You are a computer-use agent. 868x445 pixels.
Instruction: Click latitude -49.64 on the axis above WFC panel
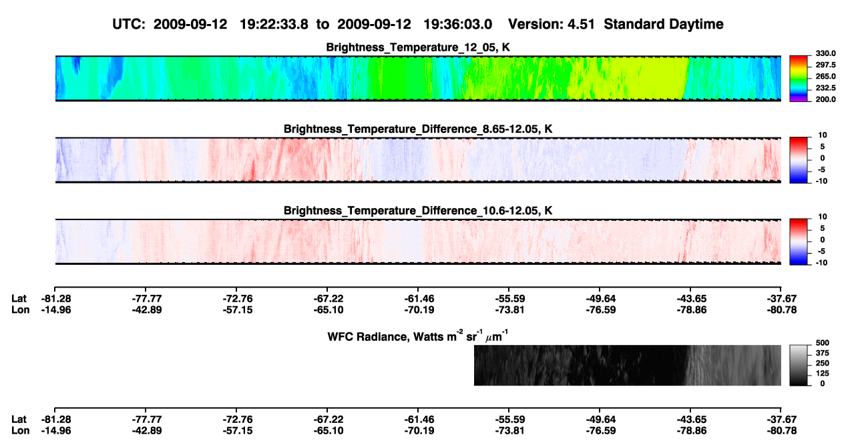[600, 299]
